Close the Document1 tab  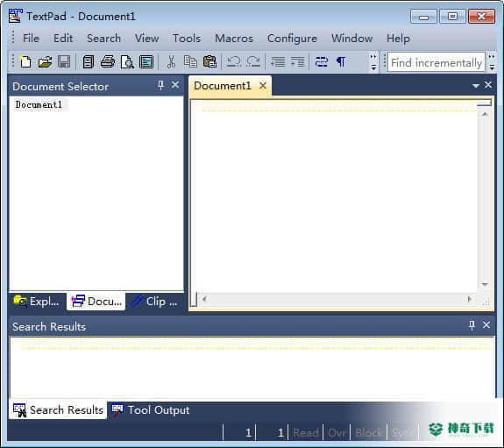(263, 86)
